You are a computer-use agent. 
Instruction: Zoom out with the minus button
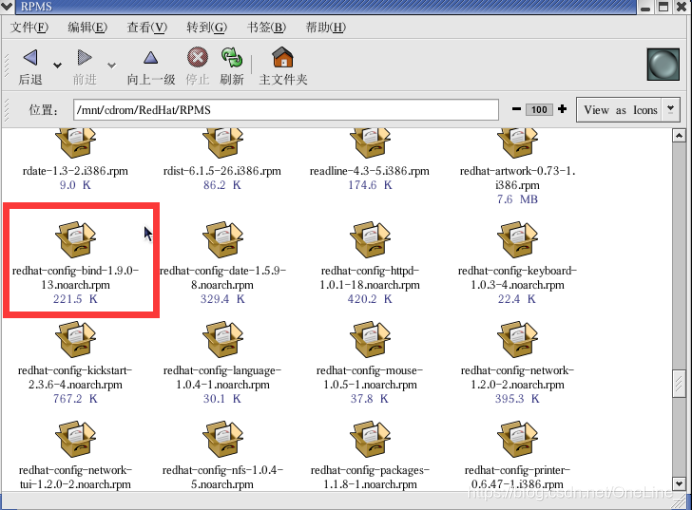tap(516, 109)
